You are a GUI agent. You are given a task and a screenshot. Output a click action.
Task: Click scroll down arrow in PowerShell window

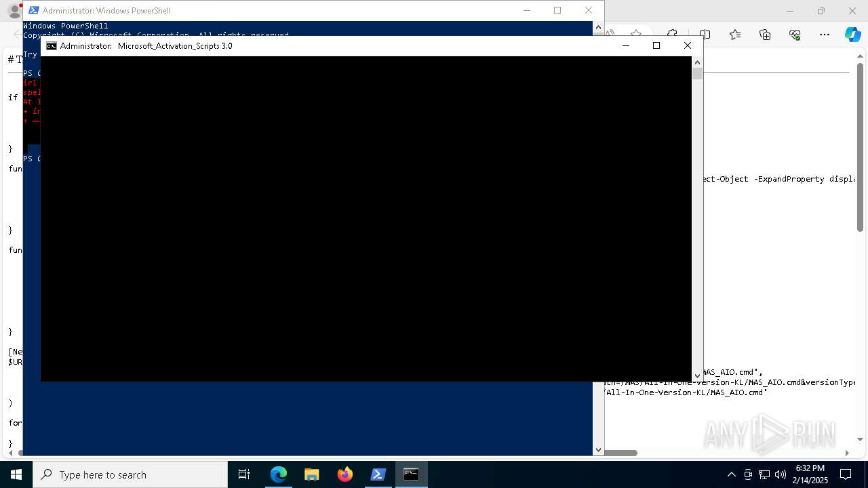point(598,449)
